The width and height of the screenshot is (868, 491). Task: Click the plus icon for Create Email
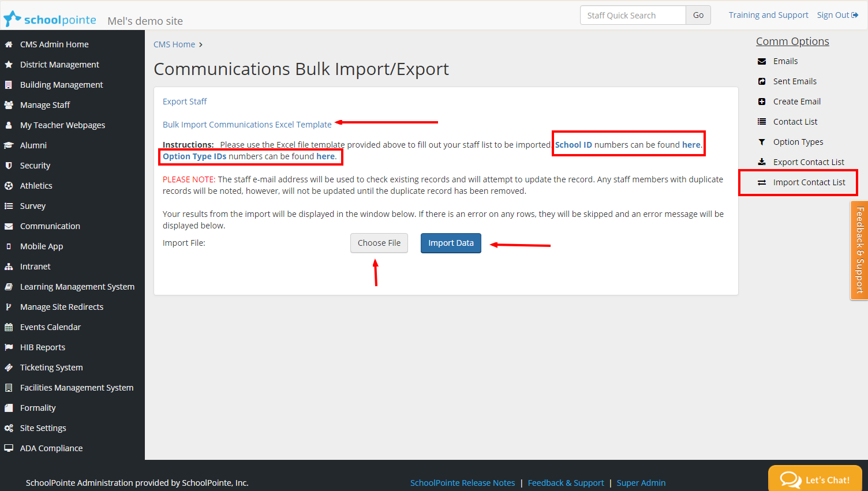pos(762,102)
